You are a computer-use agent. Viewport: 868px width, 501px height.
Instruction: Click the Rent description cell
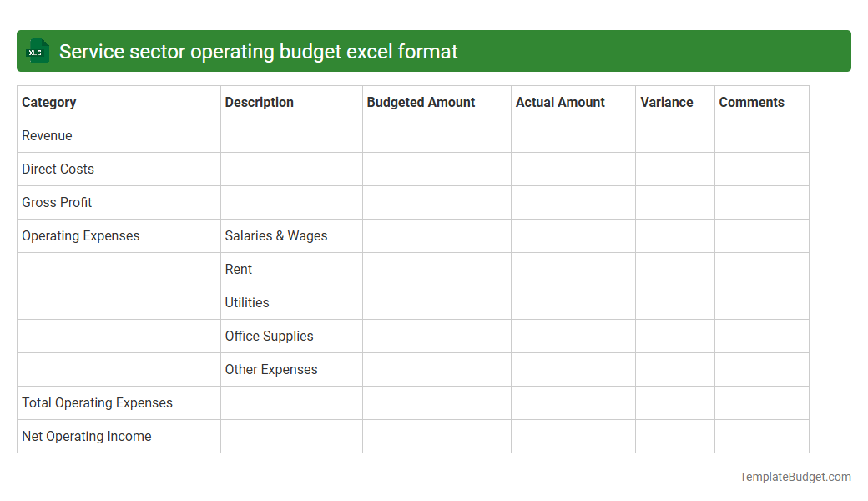(x=238, y=269)
